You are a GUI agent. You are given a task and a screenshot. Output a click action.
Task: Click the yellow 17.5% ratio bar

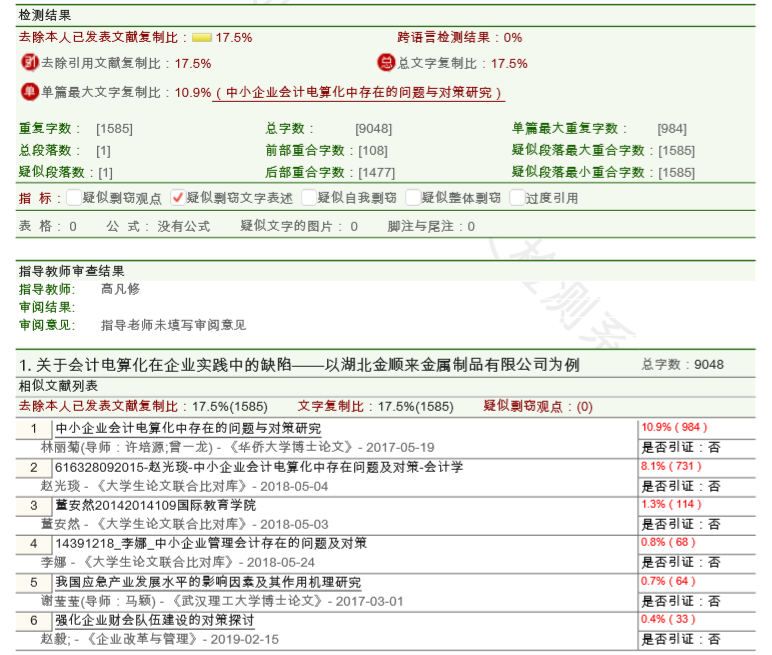pos(202,37)
